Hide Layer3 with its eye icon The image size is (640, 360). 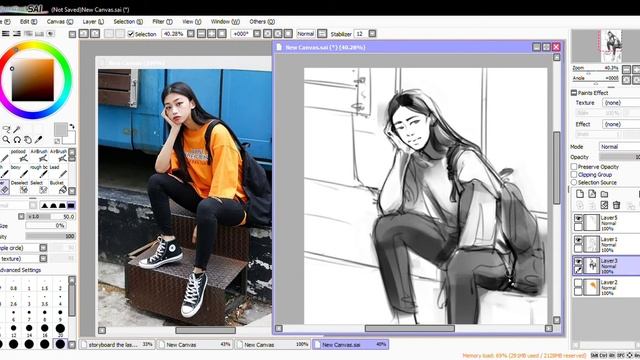tap(578, 262)
